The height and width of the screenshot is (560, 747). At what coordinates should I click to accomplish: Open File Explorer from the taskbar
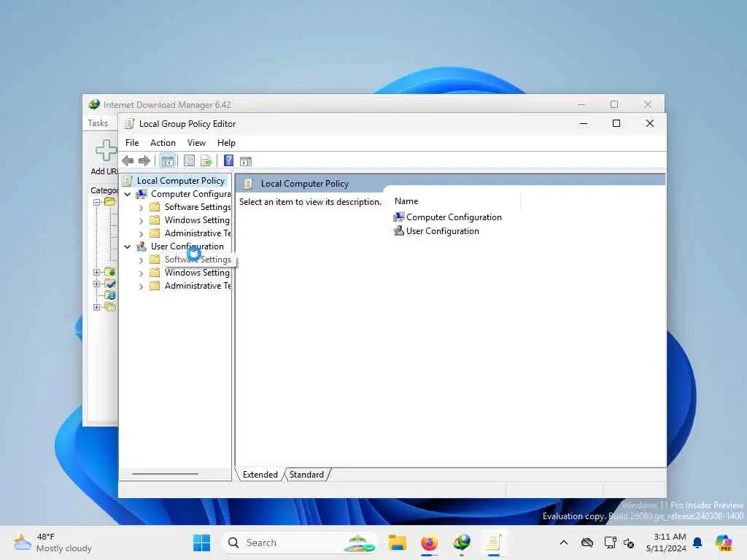coord(397,542)
